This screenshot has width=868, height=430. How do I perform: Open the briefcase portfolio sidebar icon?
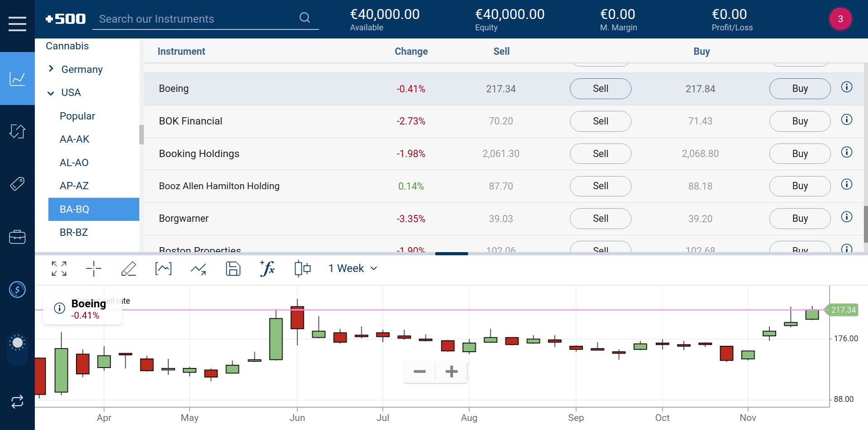pyautogui.click(x=17, y=237)
